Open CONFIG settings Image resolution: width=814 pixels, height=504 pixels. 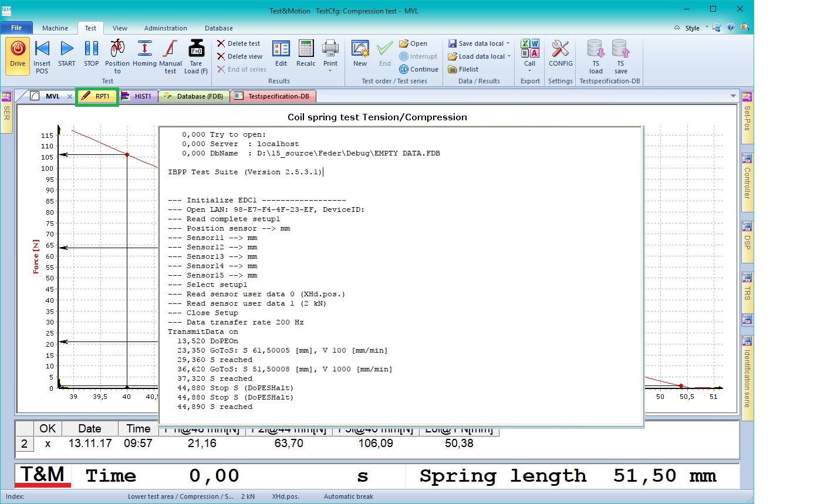point(560,53)
